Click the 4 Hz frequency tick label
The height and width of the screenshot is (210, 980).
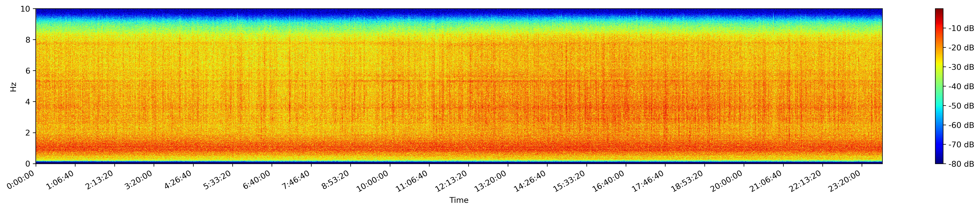click(x=28, y=102)
